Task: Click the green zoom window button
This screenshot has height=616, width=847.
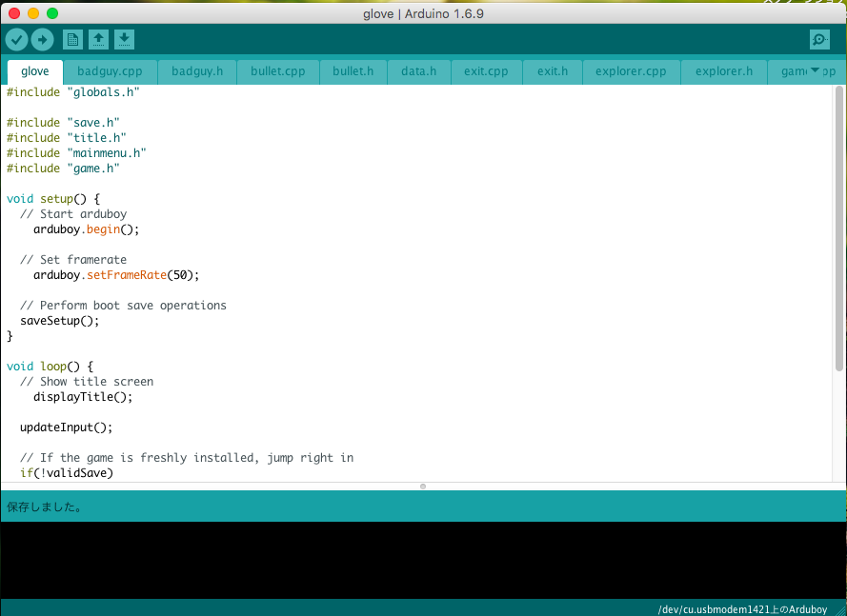Action: (x=52, y=13)
